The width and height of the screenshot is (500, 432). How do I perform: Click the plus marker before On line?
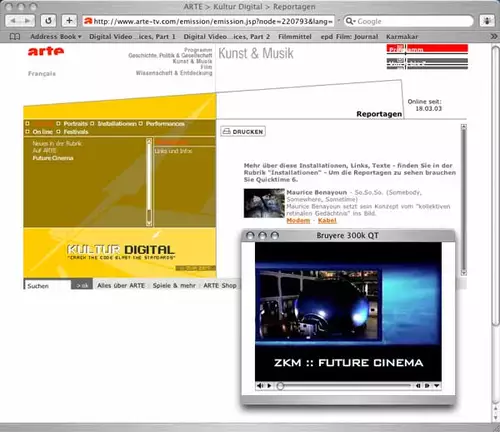click(27, 132)
